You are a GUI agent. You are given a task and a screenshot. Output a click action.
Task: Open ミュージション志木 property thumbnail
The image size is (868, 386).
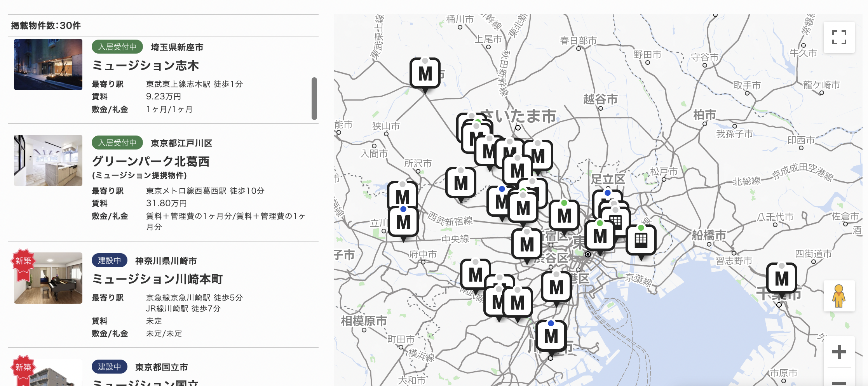[48, 64]
